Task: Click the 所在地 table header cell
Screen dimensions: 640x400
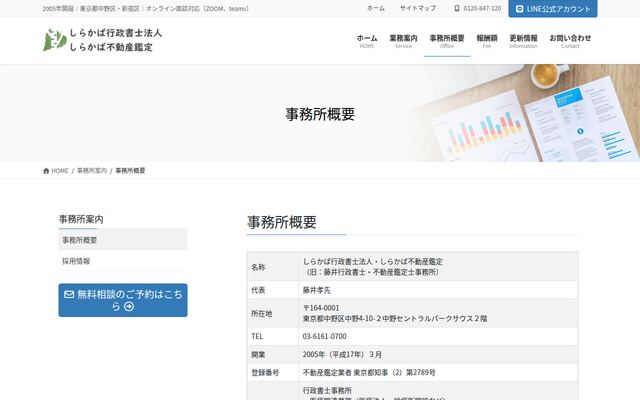Action: 273,313
